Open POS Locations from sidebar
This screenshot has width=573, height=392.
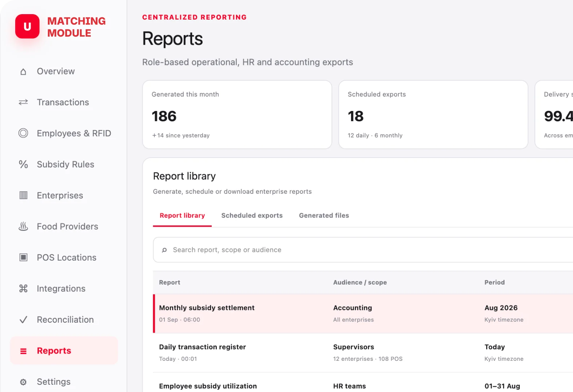[x=64, y=257]
